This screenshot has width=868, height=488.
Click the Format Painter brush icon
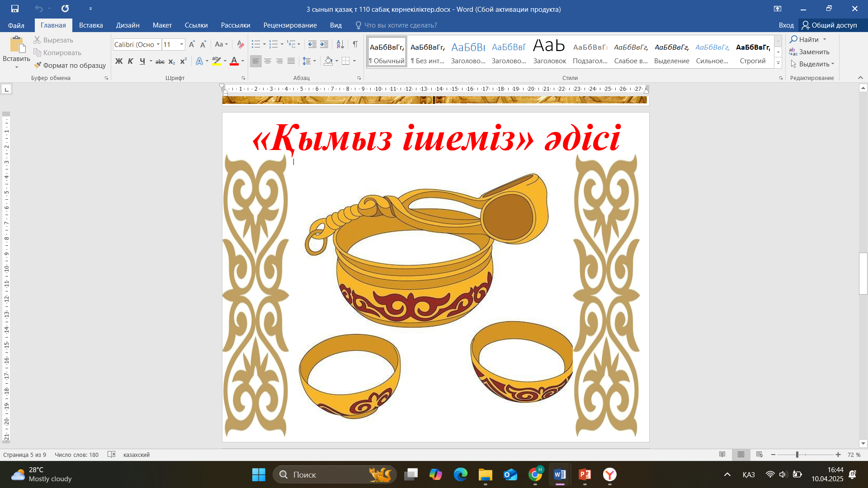(x=38, y=65)
